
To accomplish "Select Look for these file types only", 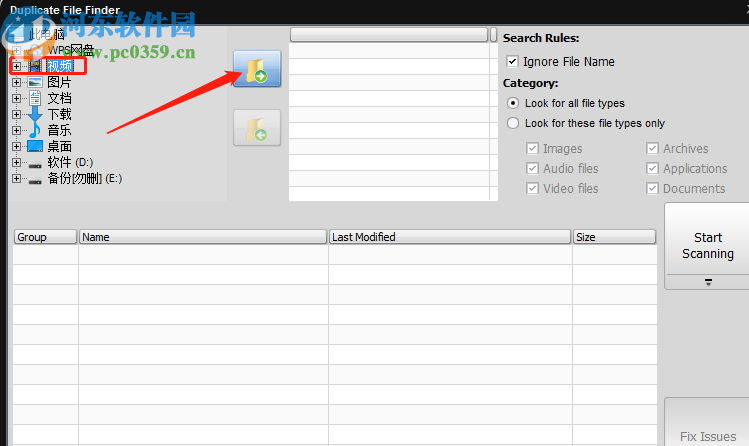I will coord(513,123).
